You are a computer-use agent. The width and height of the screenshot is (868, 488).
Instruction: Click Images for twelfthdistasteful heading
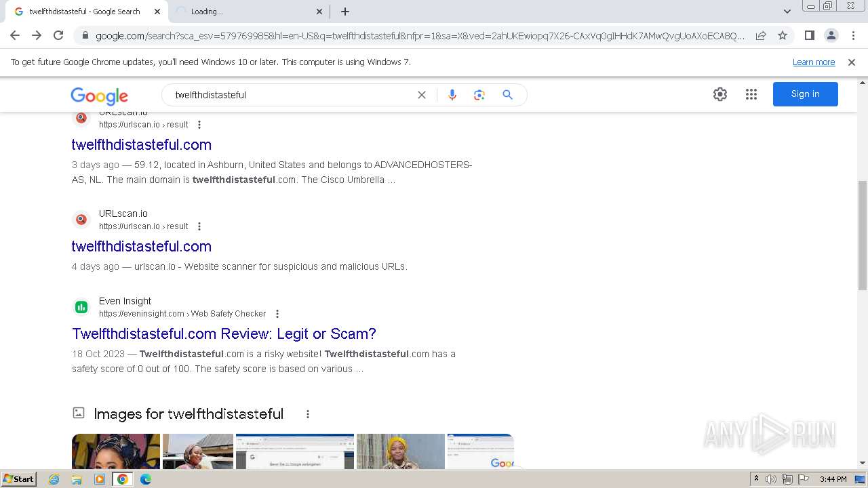pos(189,414)
